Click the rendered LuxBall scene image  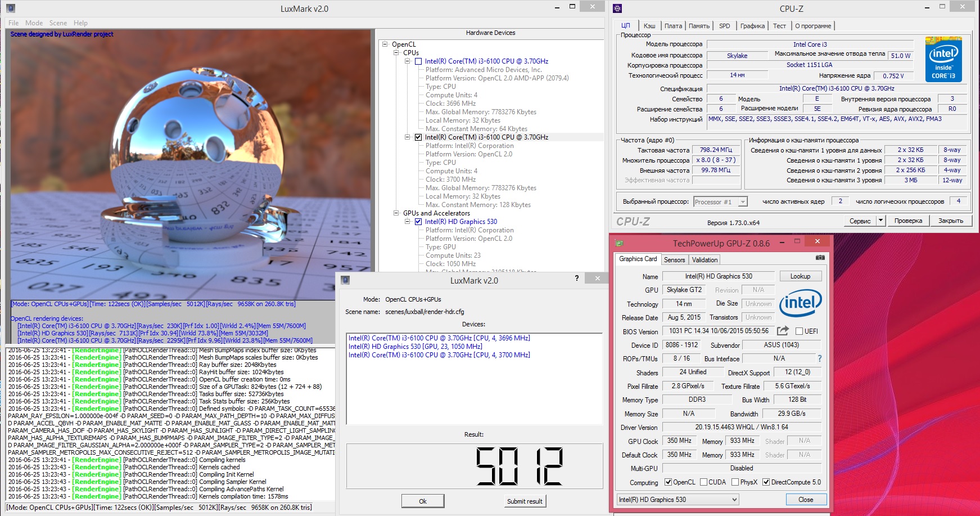click(x=191, y=164)
